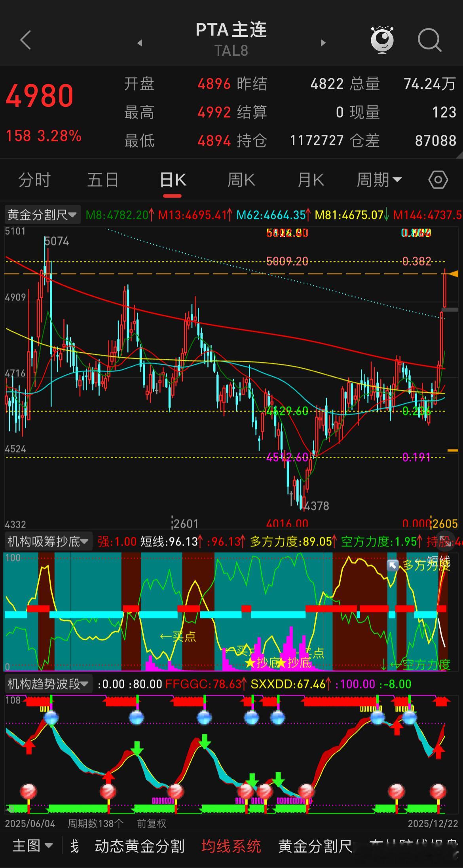Choose 黄金分割尺 in the bottom bar
The height and width of the screenshot is (868, 463).
coord(315,846)
